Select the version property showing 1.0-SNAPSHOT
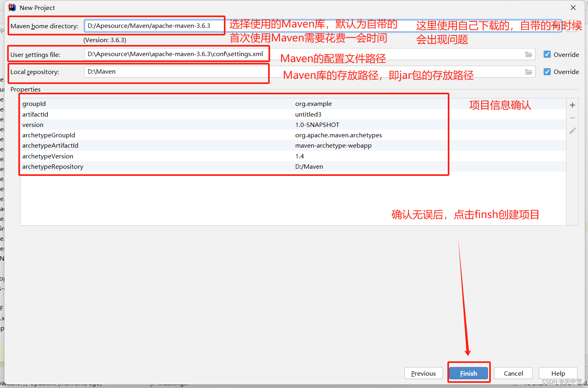Viewport: 588px width, 388px height. pos(159,125)
